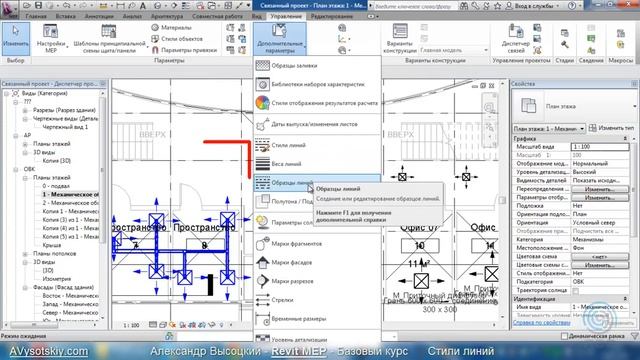
Task: Select Образцы заливки menu entry
Action: pyautogui.click(x=317, y=65)
